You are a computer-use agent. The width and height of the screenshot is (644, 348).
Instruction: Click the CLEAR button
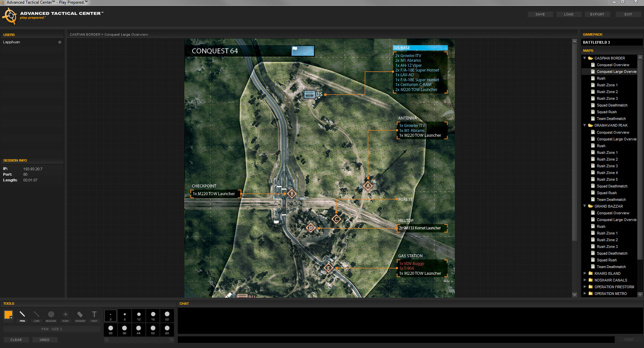point(16,340)
